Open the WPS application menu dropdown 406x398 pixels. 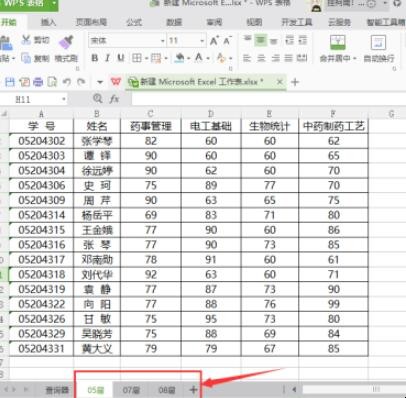click(54, 3)
